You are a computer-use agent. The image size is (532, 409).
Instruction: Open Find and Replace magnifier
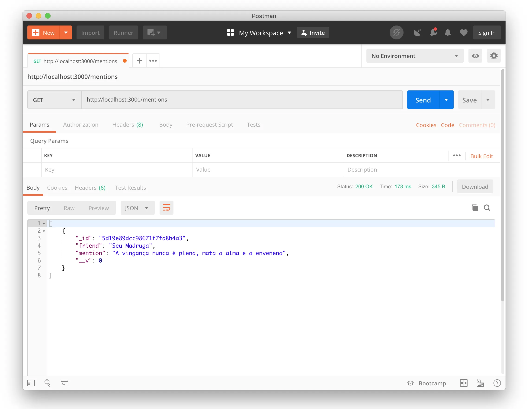(x=48, y=383)
